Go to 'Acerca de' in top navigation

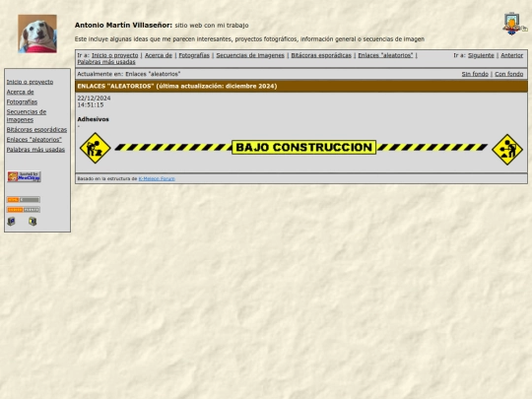pos(159,55)
